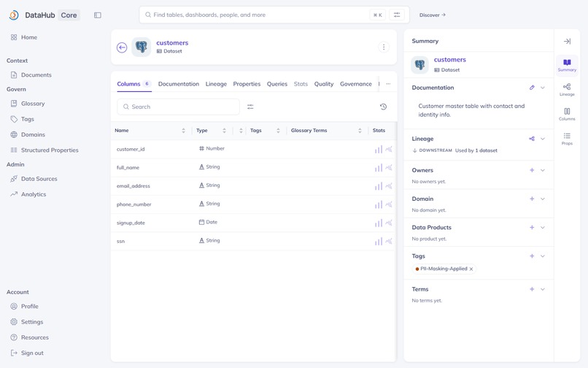Add a data product with the plus icon
Viewport: 588px width, 368px height.
pos(532,227)
